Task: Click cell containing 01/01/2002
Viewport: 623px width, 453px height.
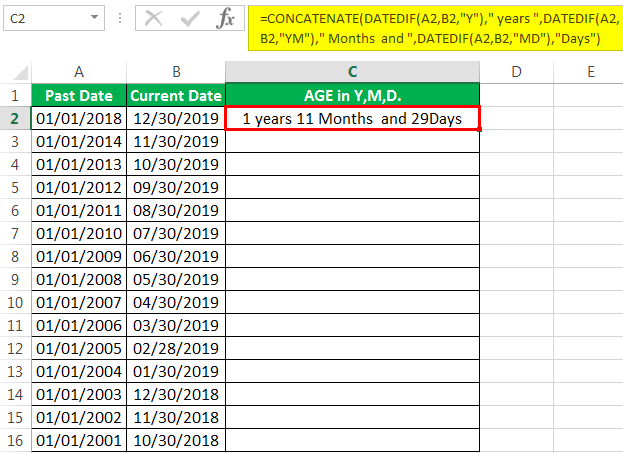Action: coord(79,418)
